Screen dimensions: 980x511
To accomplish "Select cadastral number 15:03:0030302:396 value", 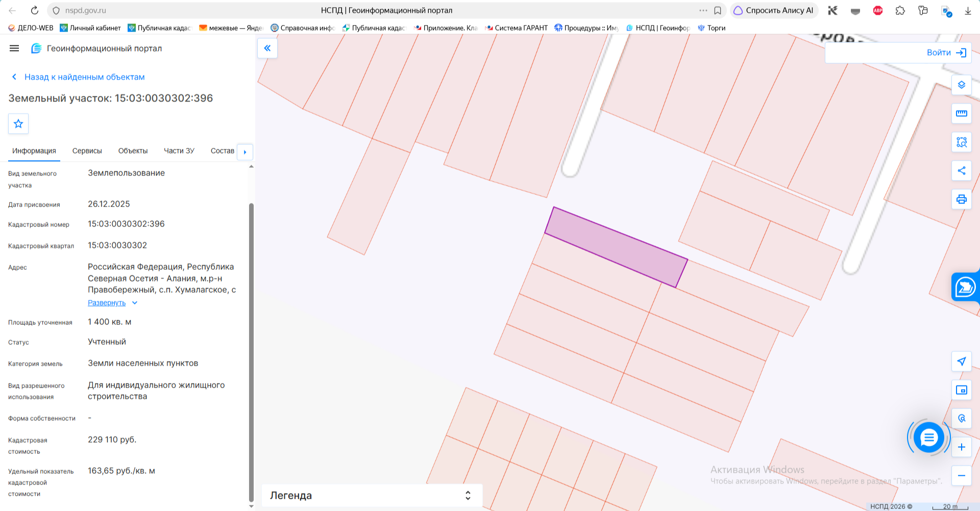I will [x=126, y=224].
